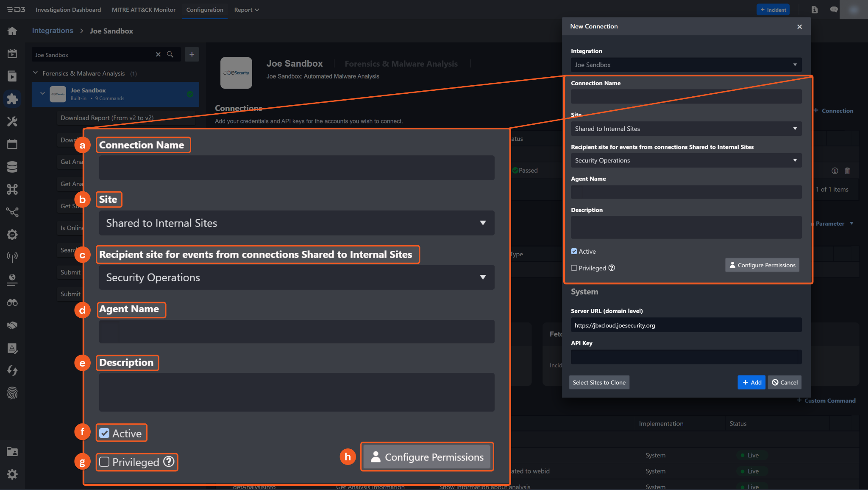The image size is (868, 490).
Task: Click the API Key input field
Action: (686, 357)
